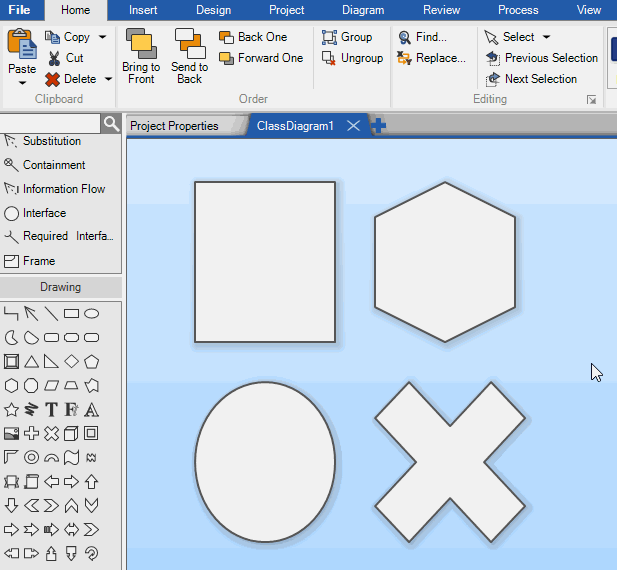Viewport: 617px width, 570px height.
Task: Choose the trapezoid shape tool
Action: pyautogui.click(x=71, y=386)
